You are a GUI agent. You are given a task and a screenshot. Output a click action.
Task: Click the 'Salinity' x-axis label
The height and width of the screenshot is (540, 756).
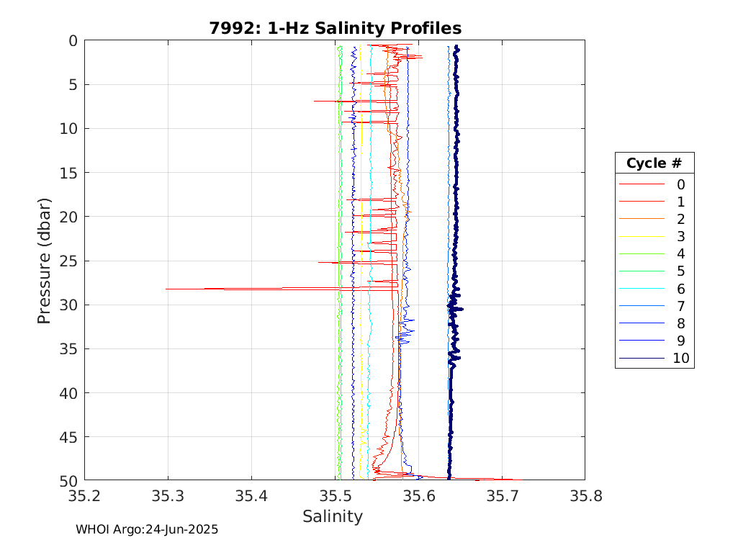tap(332, 516)
